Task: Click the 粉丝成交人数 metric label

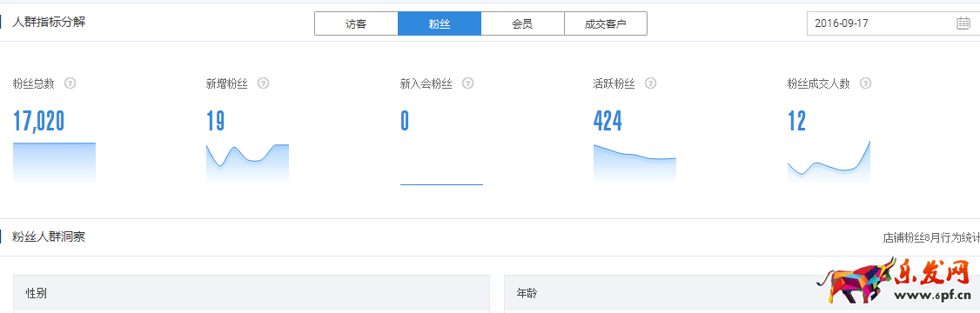Action: tap(819, 83)
